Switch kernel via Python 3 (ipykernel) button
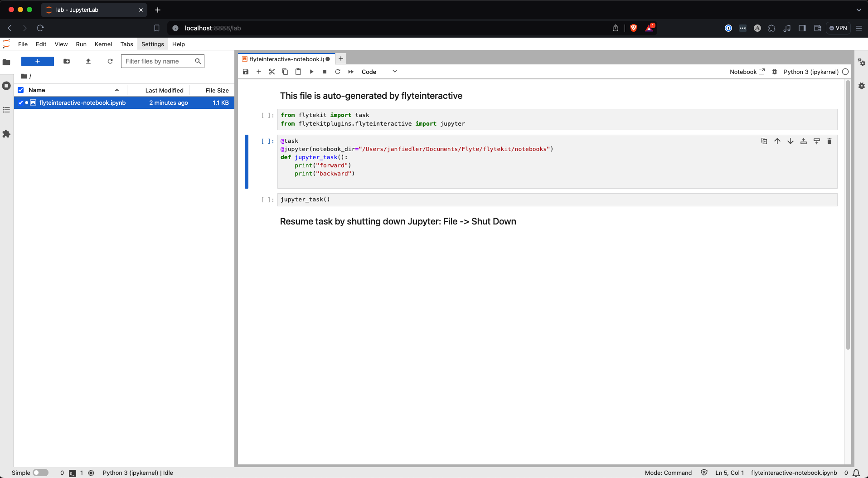The height and width of the screenshot is (478, 868). pos(811,72)
